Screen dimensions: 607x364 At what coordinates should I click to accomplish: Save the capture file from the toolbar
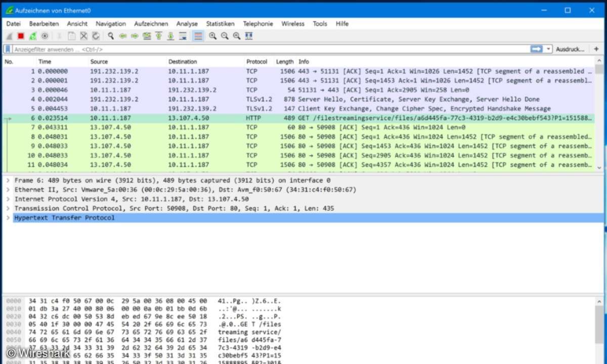(x=72, y=36)
